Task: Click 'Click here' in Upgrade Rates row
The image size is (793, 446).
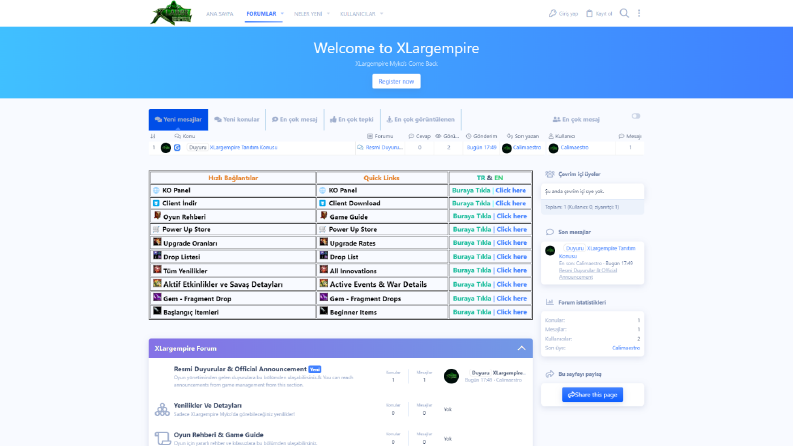Action: coord(511,243)
